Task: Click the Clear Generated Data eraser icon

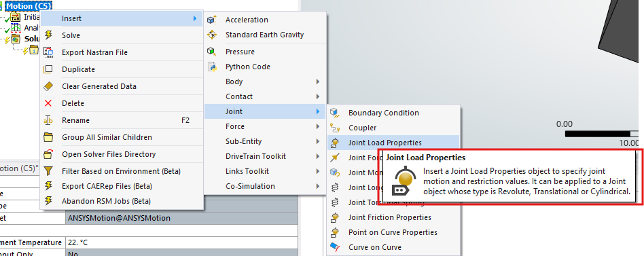Action: [x=48, y=86]
